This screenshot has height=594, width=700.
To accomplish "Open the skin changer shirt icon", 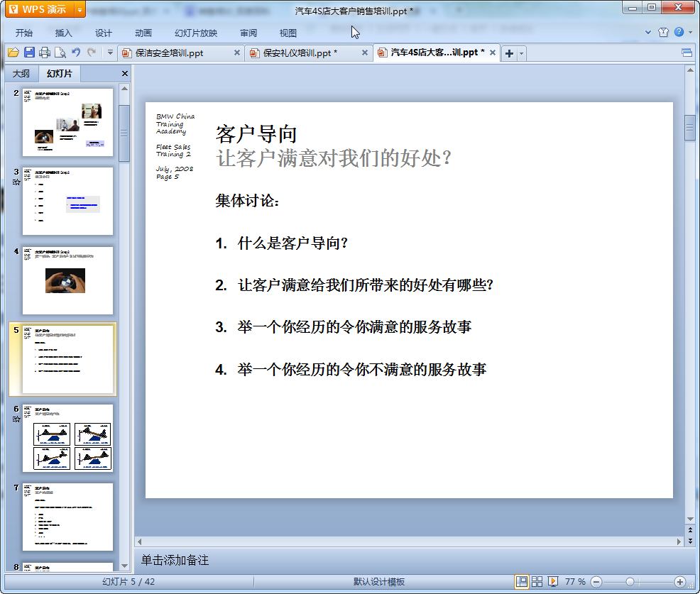I will 663,32.
